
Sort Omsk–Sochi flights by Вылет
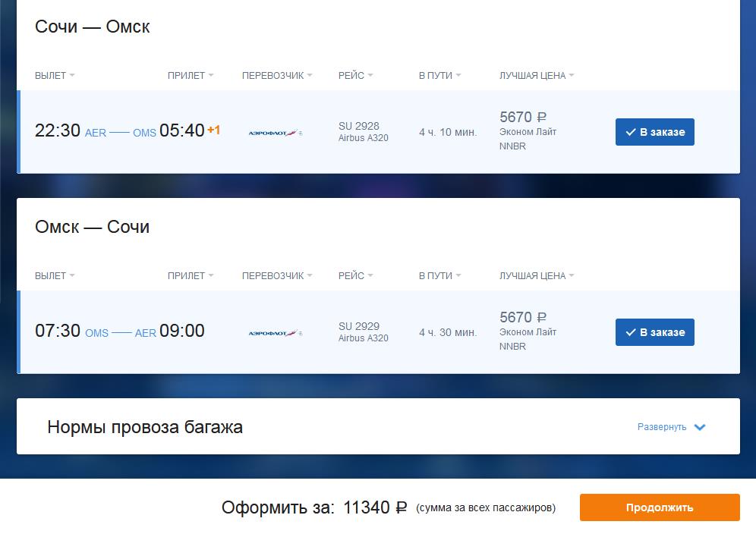[x=55, y=275]
